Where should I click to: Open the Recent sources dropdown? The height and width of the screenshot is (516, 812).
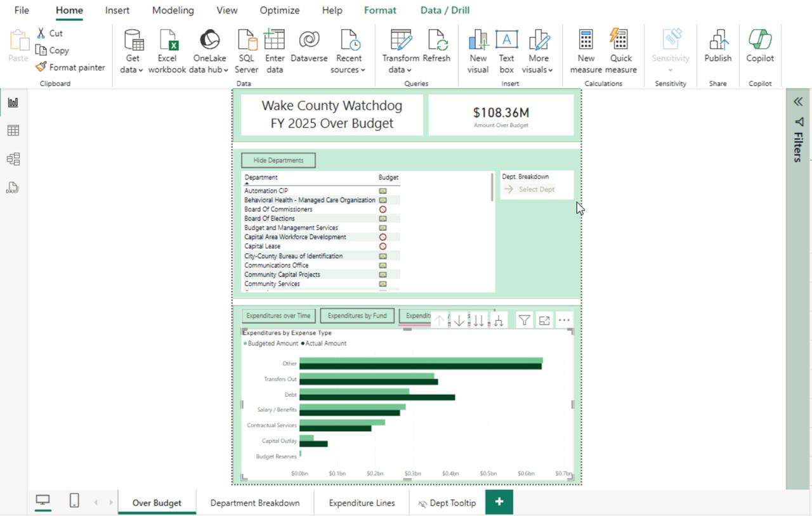click(348, 70)
